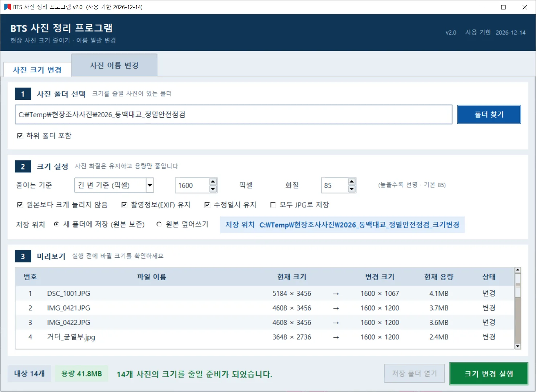Maximize the BTS 사진 정리 프로그램 window
The height and width of the screenshot is (392, 536).
pyautogui.click(x=503, y=7)
